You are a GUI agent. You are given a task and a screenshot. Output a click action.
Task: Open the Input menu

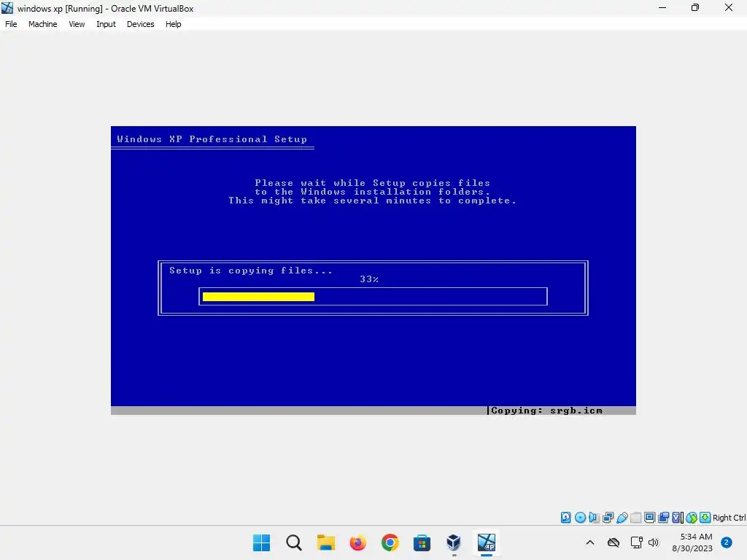[106, 24]
